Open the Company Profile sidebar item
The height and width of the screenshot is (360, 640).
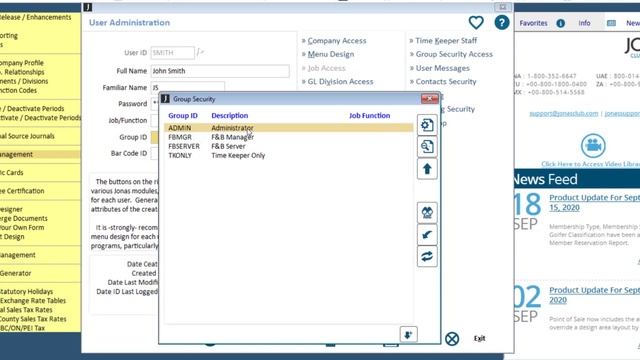[x=22, y=63]
